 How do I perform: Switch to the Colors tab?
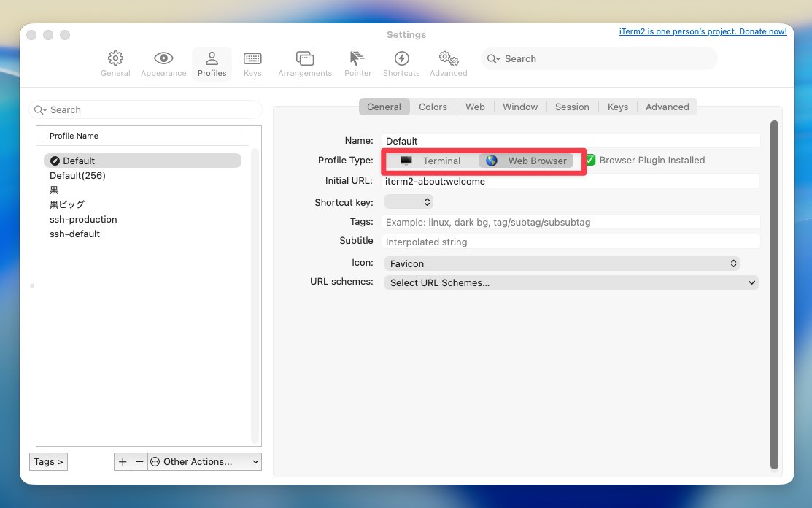(433, 107)
